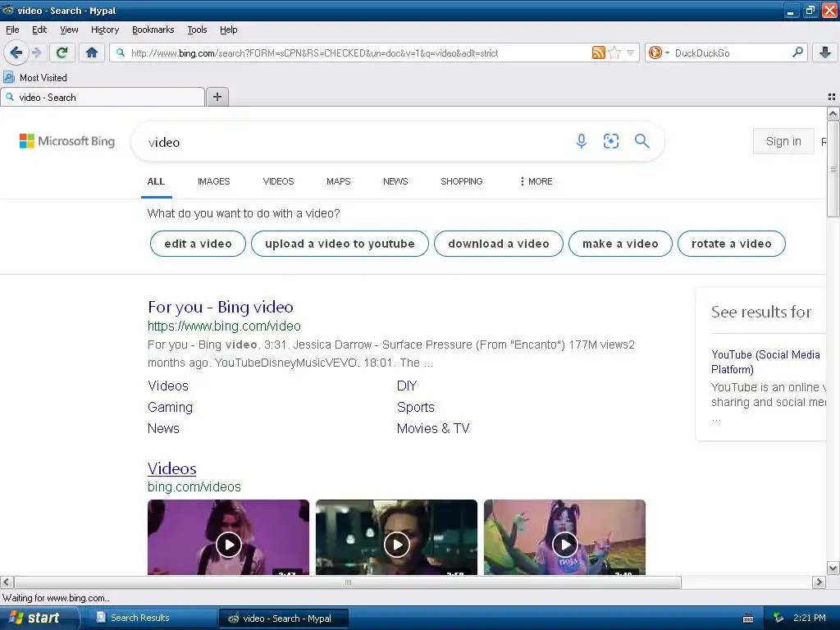Click the network tray icon near clock

(x=779, y=618)
